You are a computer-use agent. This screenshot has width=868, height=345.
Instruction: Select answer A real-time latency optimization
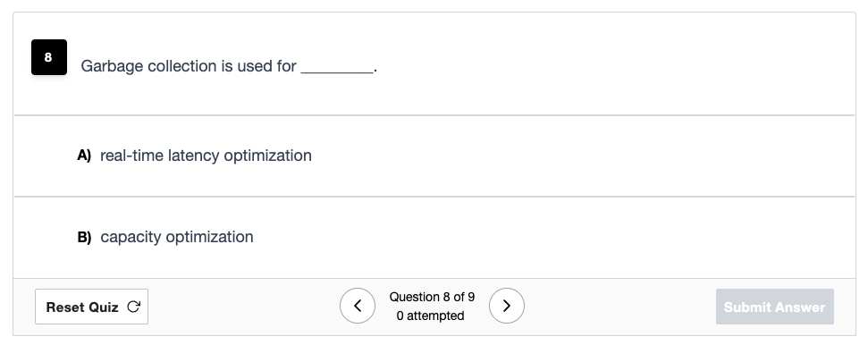[434, 156]
